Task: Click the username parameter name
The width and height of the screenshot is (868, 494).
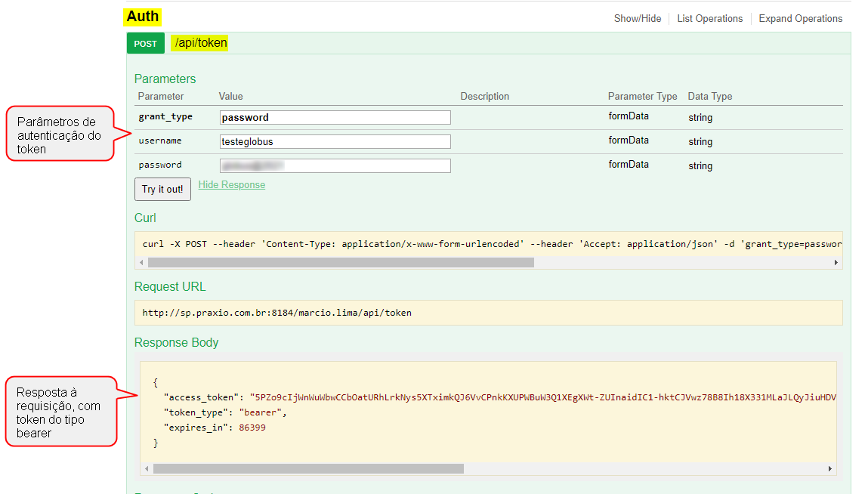Action: tap(160, 140)
